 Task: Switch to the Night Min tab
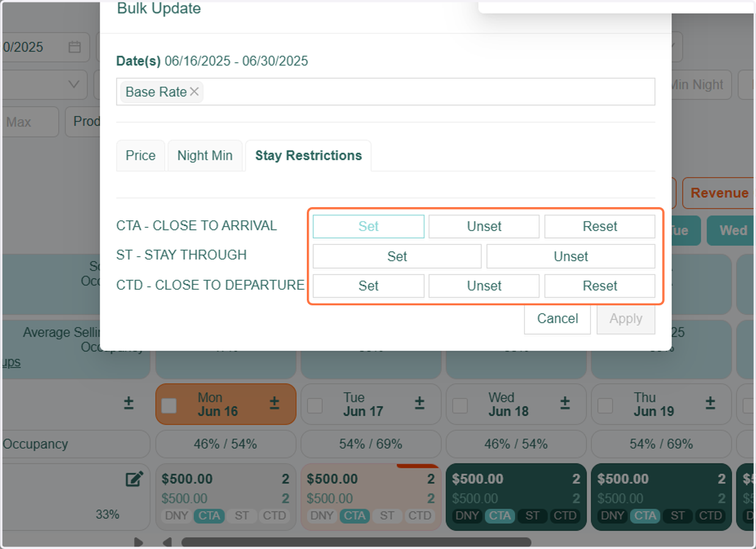pos(205,156)
